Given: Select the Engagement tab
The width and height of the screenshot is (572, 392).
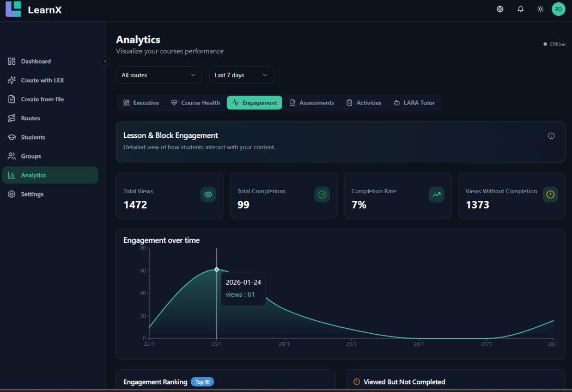Looking at the screenshot, I should pos(254,103).
